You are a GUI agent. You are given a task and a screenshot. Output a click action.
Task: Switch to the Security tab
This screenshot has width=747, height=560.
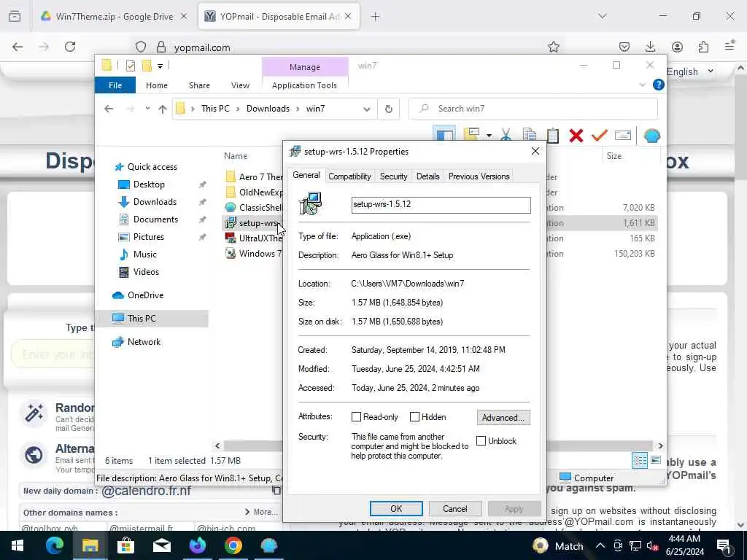(x=393, y=176)
